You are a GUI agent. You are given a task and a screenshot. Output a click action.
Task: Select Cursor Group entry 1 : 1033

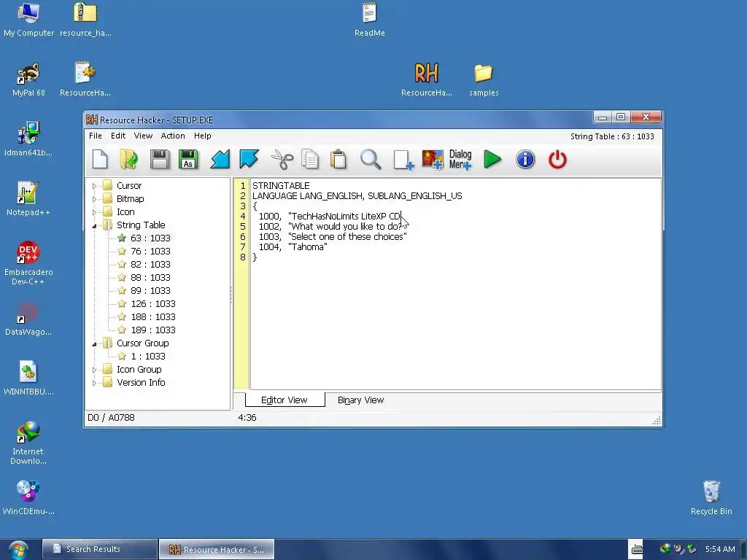147,356
